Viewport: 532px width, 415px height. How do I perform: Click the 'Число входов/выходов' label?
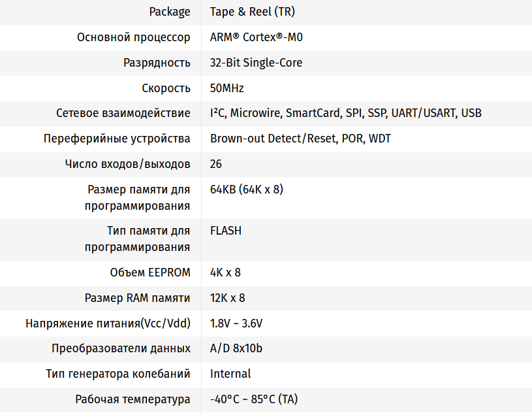pyautogui.click(x=128, y=164)
